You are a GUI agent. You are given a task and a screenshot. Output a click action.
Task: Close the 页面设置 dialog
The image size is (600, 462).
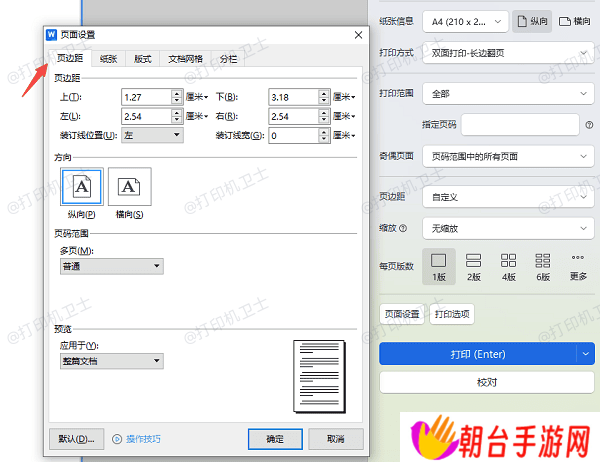point(359,35)
